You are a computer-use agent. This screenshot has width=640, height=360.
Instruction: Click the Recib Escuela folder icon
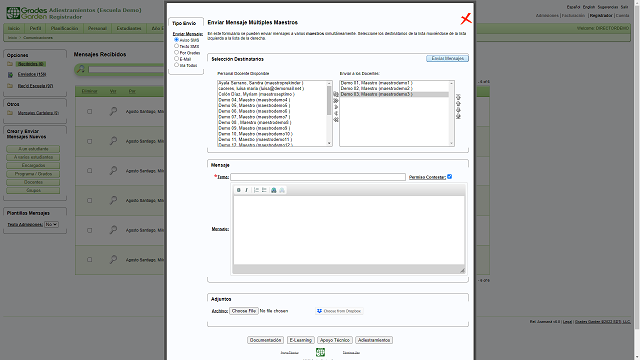tap(10, 86)
